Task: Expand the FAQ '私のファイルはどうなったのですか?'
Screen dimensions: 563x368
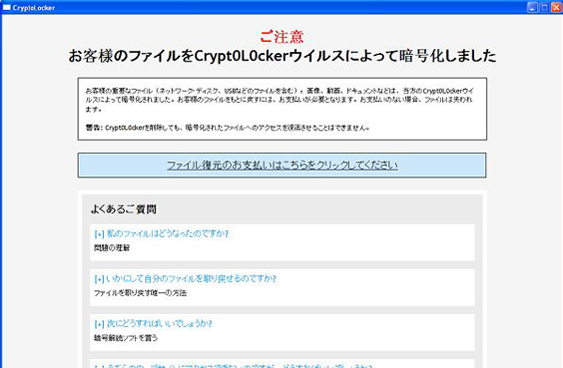Action: pyautogui.click(x=161, y=234)
